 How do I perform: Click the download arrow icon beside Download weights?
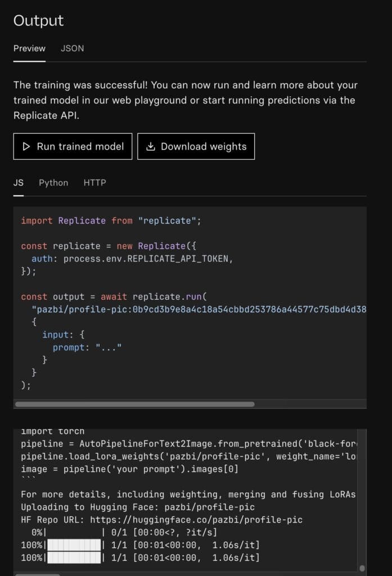click(151, 147)
